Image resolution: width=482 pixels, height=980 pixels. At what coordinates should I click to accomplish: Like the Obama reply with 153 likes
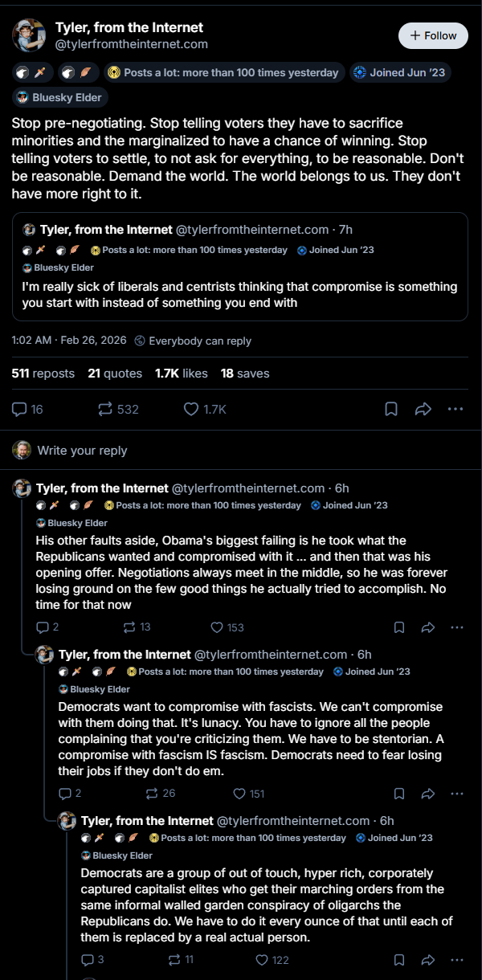(217, 627)
